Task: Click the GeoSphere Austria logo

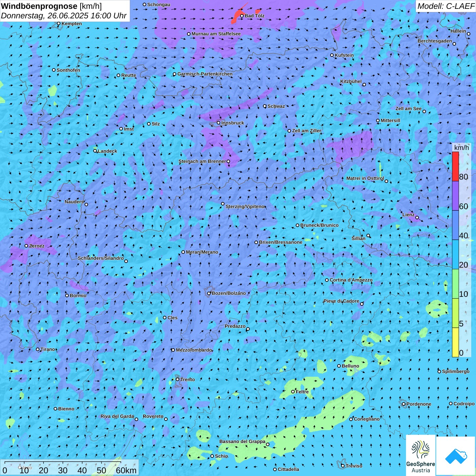Action: tap(421, 455)
